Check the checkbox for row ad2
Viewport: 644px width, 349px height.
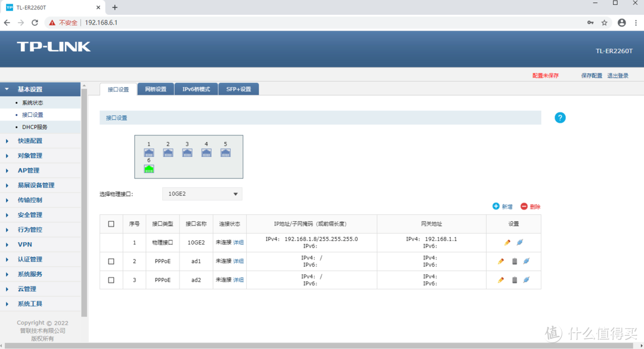coord(111,280)
